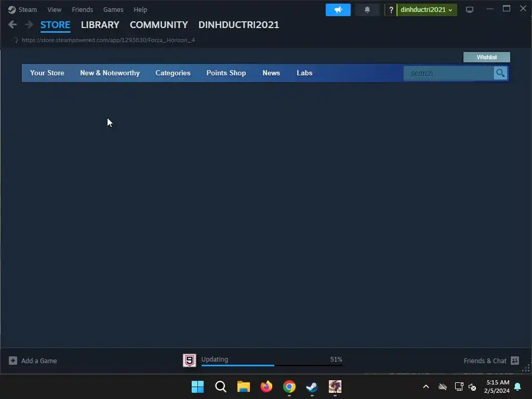Click in the store search field

(x=448, y=73)
